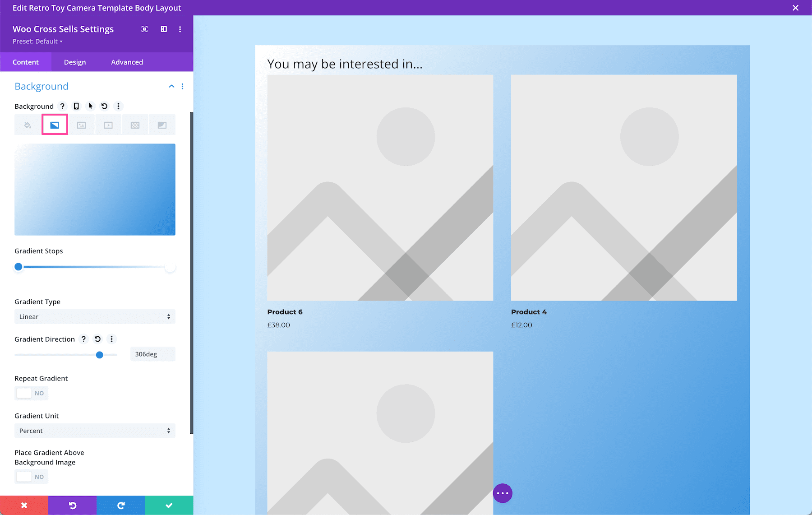
Task: Click the solid color fill background icon
Action: coord(27,125)
